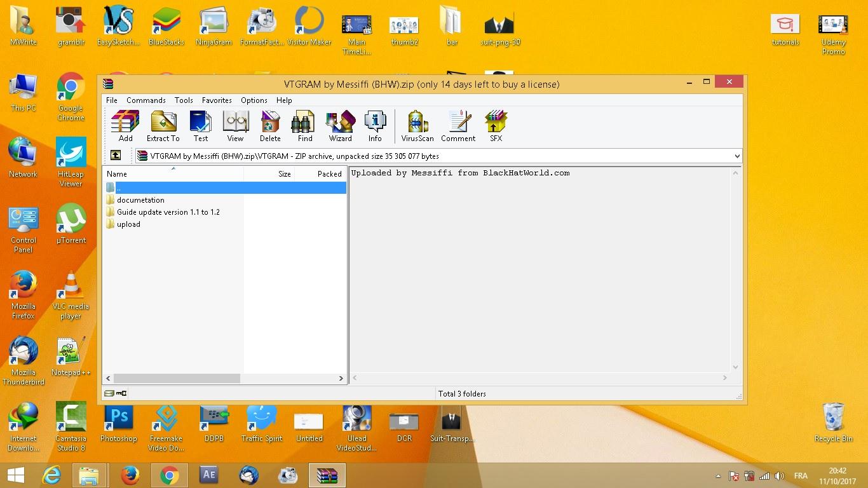
Task: Open the SFX conversion tool
Action: point(496,125)
